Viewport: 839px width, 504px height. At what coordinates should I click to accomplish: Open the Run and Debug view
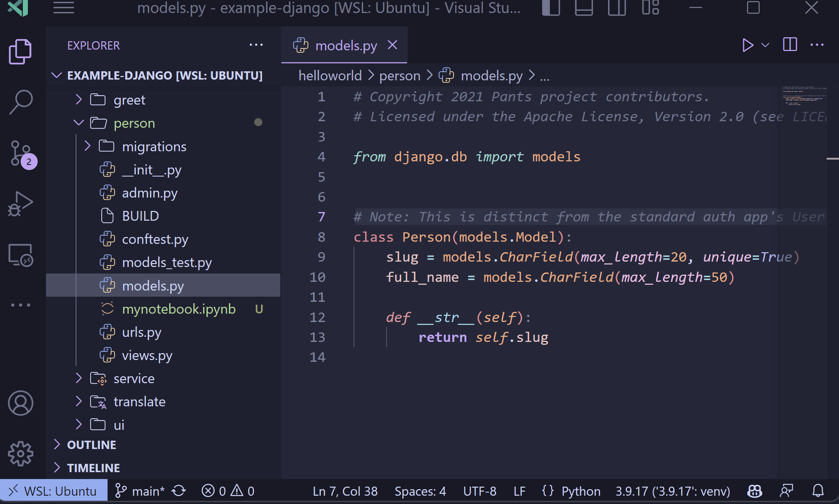coord(20,204)
